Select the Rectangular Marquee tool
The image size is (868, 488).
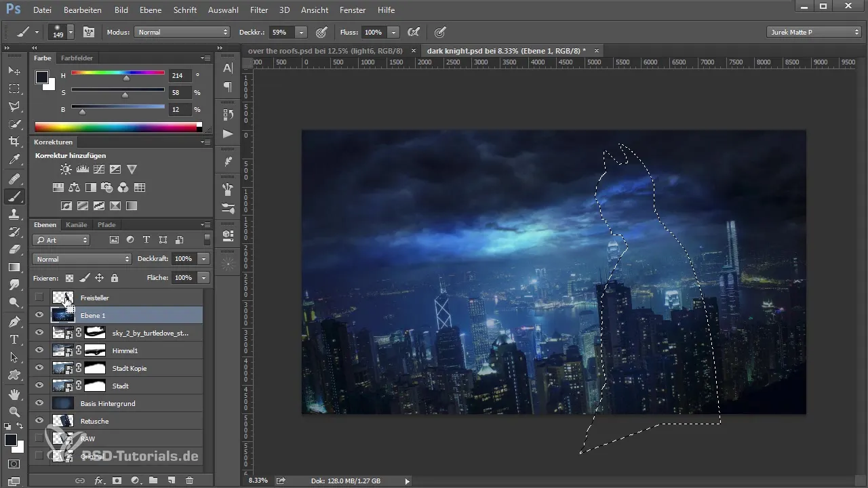[14, 89]
